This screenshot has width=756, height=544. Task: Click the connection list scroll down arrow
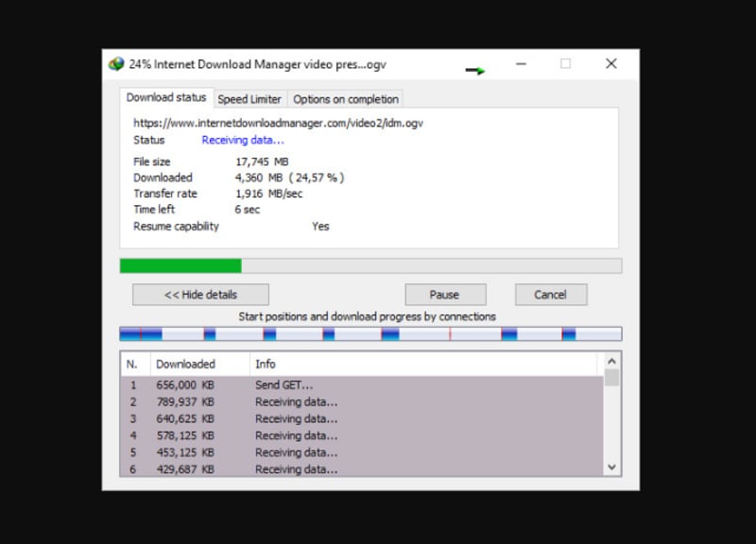(611, 467)
